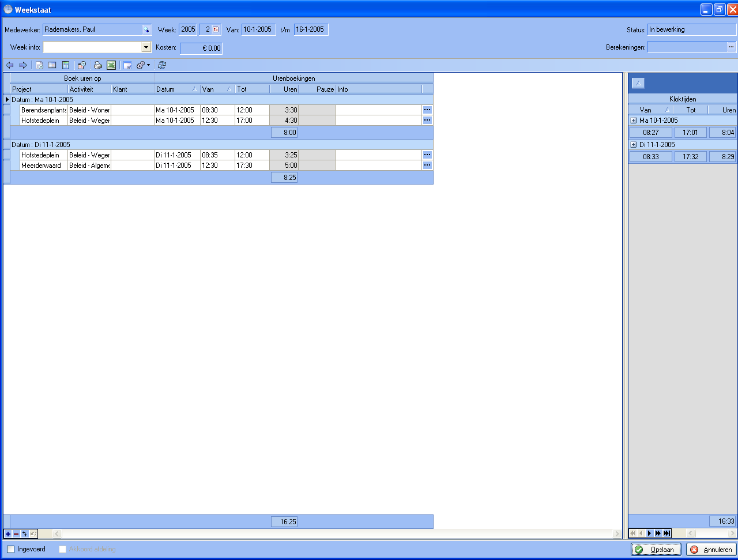The image size is (738, 560).
Task: Expand the Di 11-1-2005 Kloktijden group
Action: [633, 145]
